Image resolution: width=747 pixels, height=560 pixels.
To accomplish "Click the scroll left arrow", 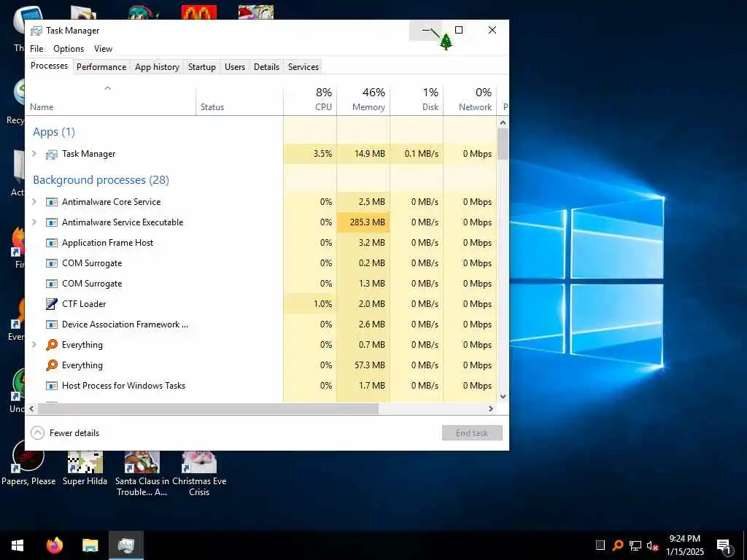I will pos(31,409).
